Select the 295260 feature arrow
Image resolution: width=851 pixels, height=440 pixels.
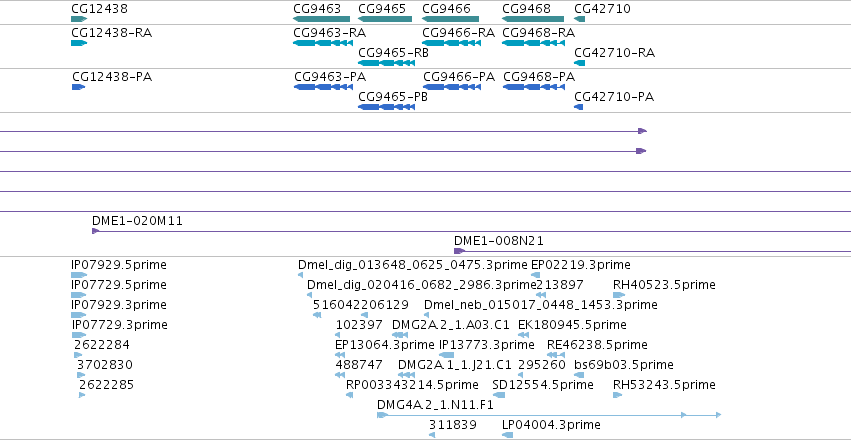pos(520,375)
